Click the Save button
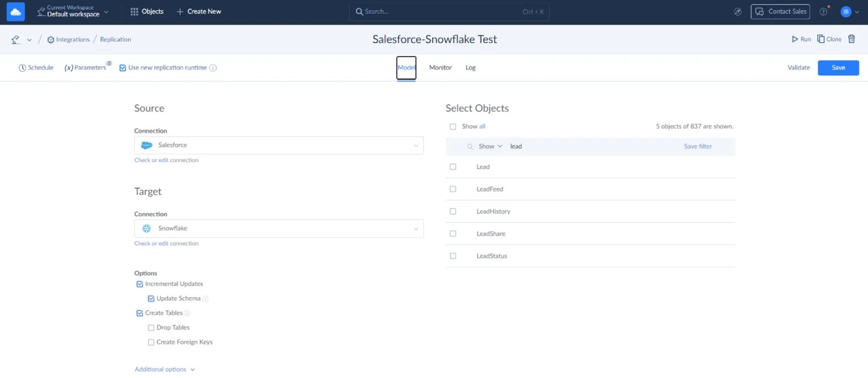 coord(838,68)
